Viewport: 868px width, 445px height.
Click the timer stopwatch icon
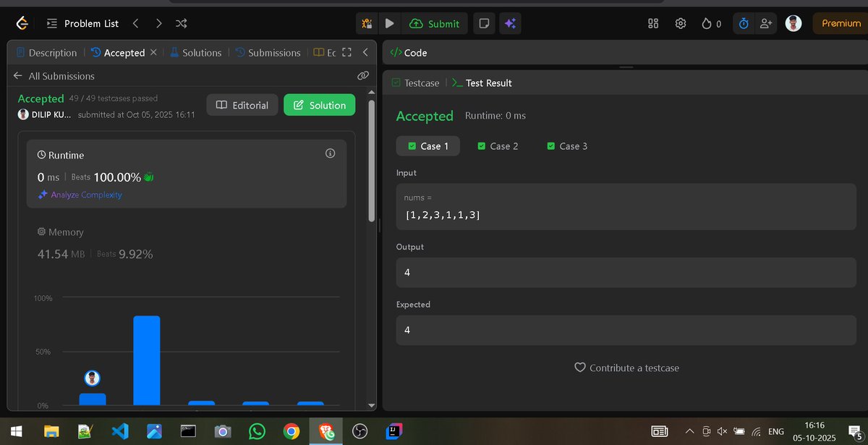(x=743, y=23)
